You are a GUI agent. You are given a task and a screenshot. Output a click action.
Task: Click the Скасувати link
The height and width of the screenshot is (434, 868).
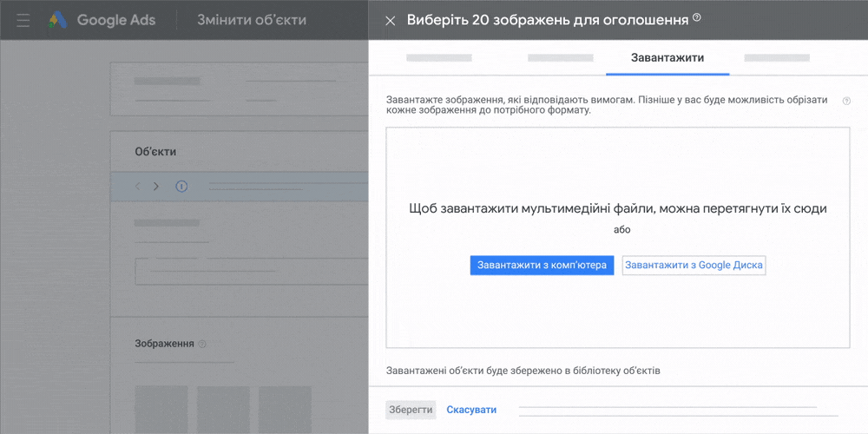click(471, 410)
